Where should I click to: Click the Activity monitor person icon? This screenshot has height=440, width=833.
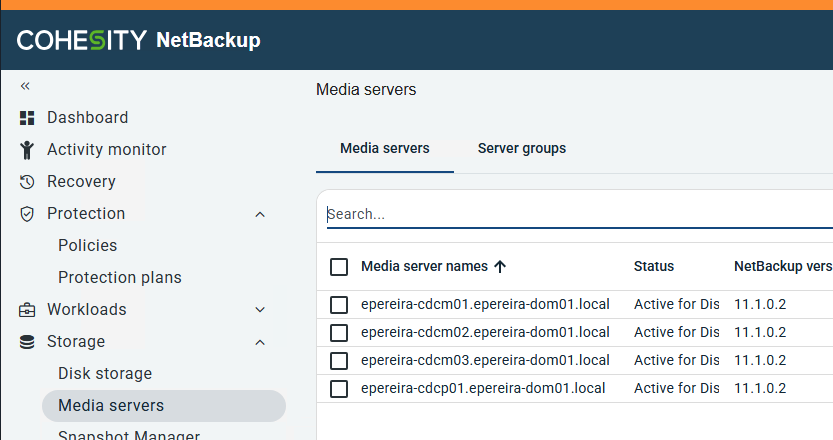pos(27,150)
